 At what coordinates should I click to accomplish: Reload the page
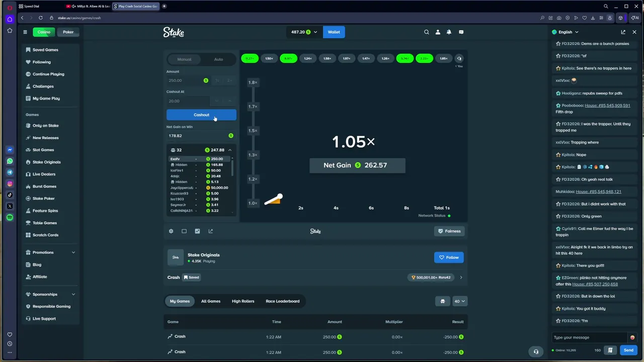click(41, 18)
